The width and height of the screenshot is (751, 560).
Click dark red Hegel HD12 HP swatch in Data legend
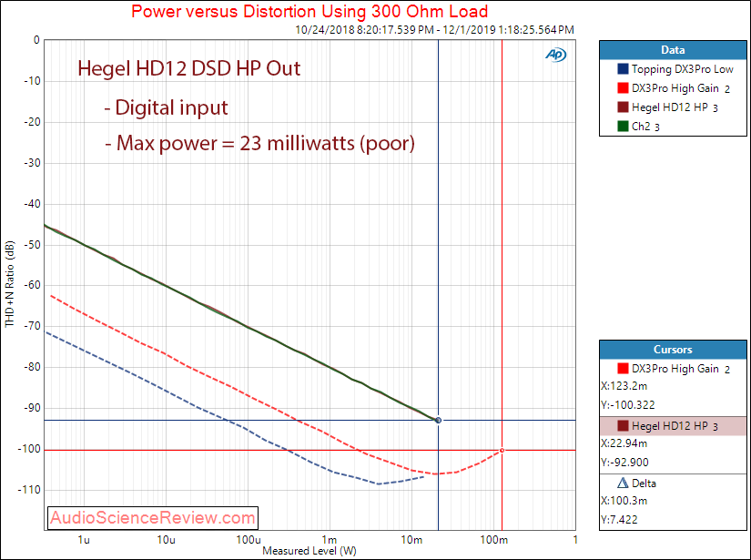tap(623, 107)
